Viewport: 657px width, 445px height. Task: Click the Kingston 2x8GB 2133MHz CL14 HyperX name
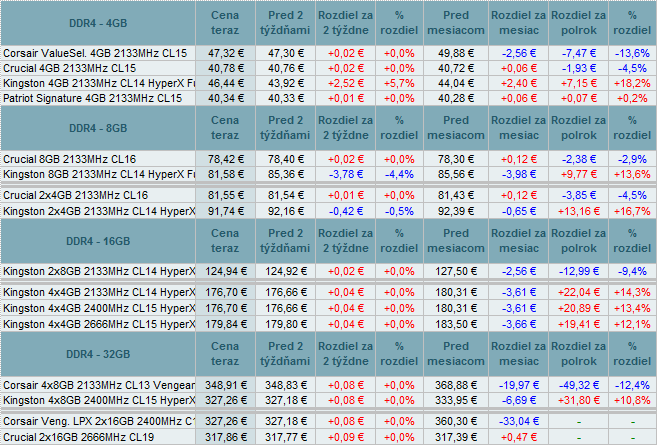(x=99, y=272)
